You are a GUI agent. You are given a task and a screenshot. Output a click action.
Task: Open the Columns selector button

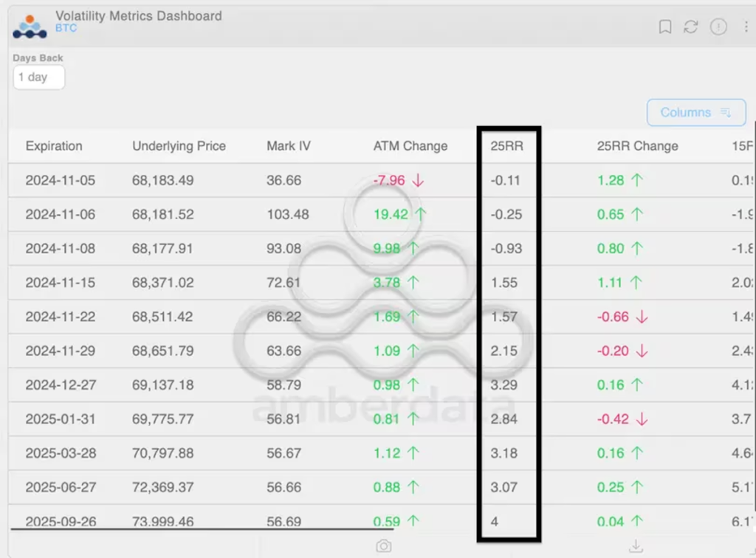point(696,112)
